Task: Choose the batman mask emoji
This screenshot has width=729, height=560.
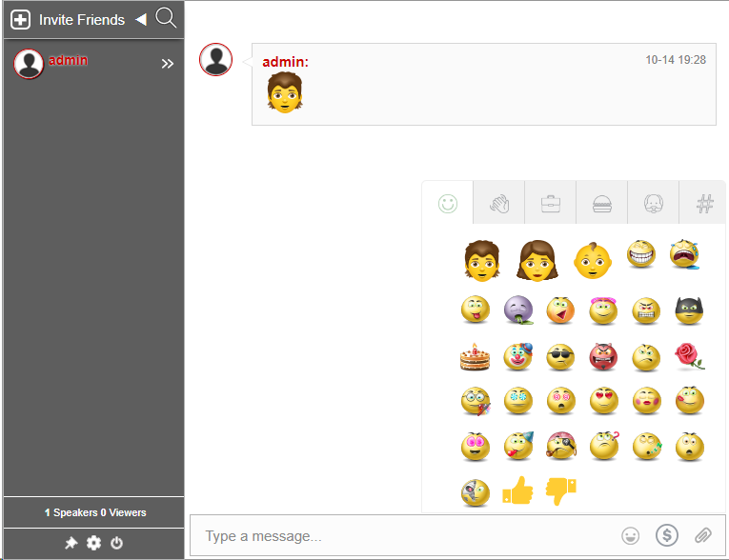Action: [x=689, y=310]
